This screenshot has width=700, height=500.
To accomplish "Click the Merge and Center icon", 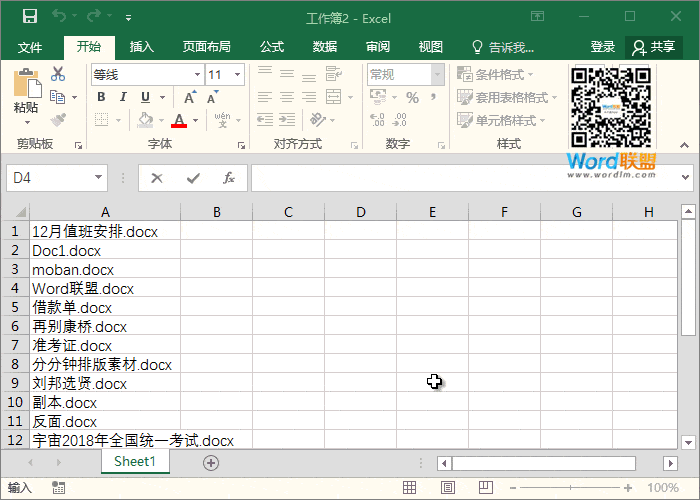I will pos(333,97).
